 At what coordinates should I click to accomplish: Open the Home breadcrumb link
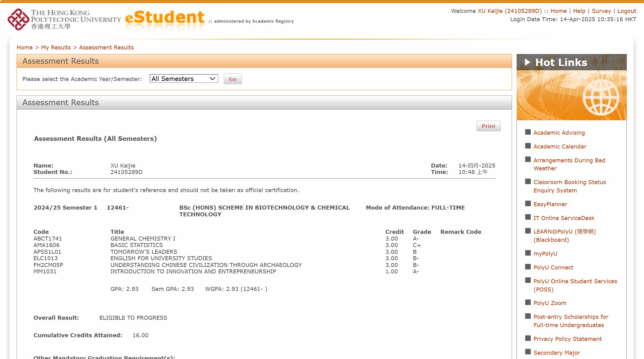tap(25, 47)
